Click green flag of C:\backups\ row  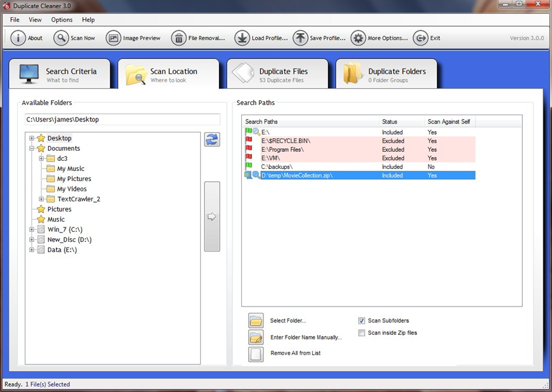(x=249, y=166)
